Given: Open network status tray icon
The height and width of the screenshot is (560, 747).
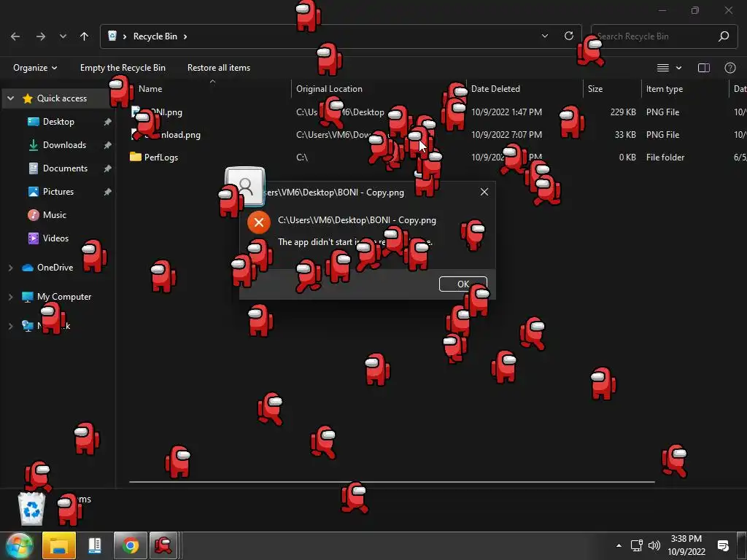Looking at the screenshot, I should tap(636, 545).
